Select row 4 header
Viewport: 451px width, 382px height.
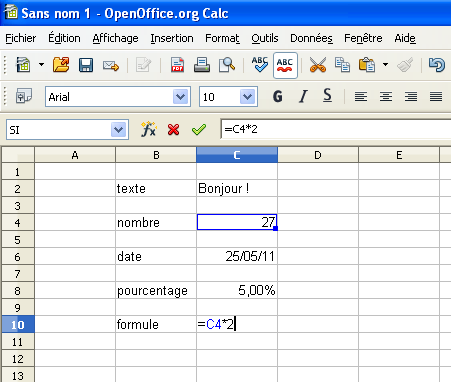point(18,222)
